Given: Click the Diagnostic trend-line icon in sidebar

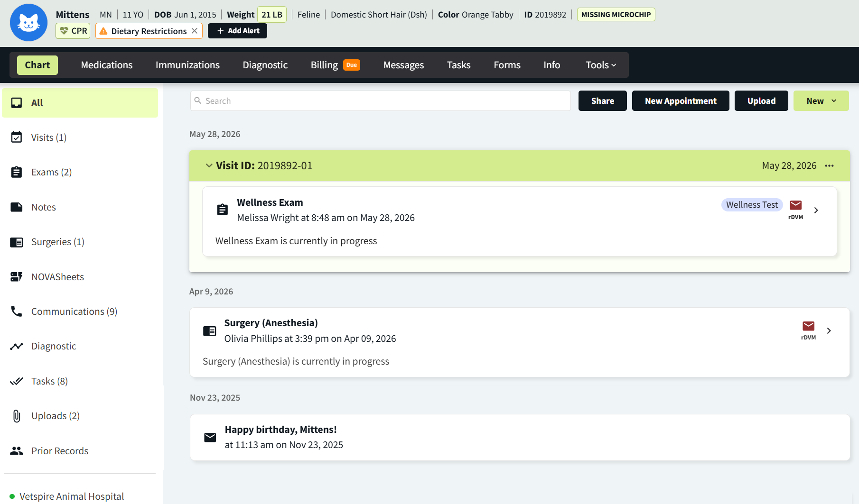Looking at the screenshot, I should pos(17,347).
